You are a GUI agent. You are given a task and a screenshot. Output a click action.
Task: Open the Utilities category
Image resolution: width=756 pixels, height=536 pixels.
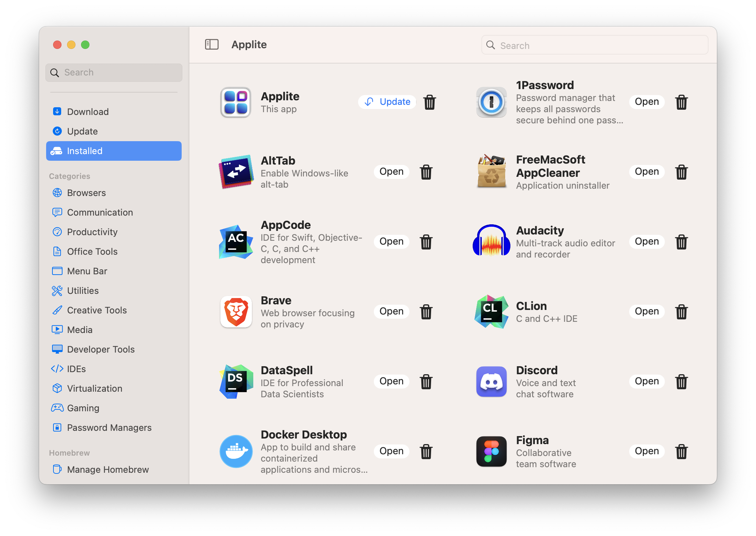(114, 291)
